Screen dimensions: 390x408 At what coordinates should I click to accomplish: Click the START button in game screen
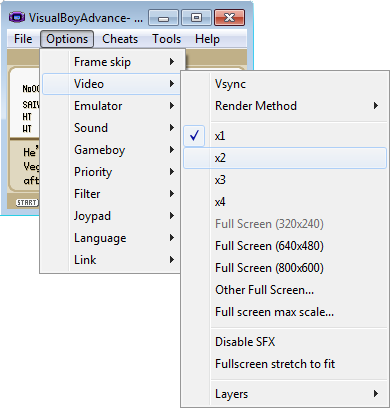pos(27,202)
